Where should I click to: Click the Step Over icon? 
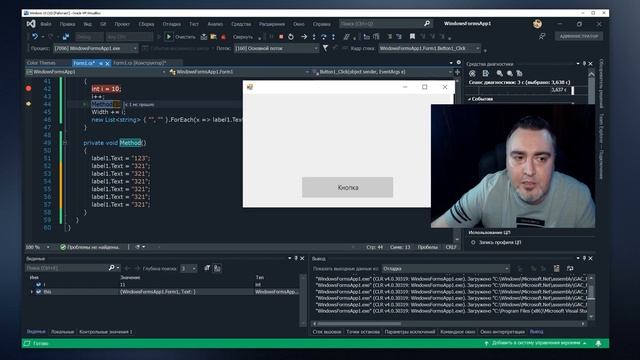point(324,37)
